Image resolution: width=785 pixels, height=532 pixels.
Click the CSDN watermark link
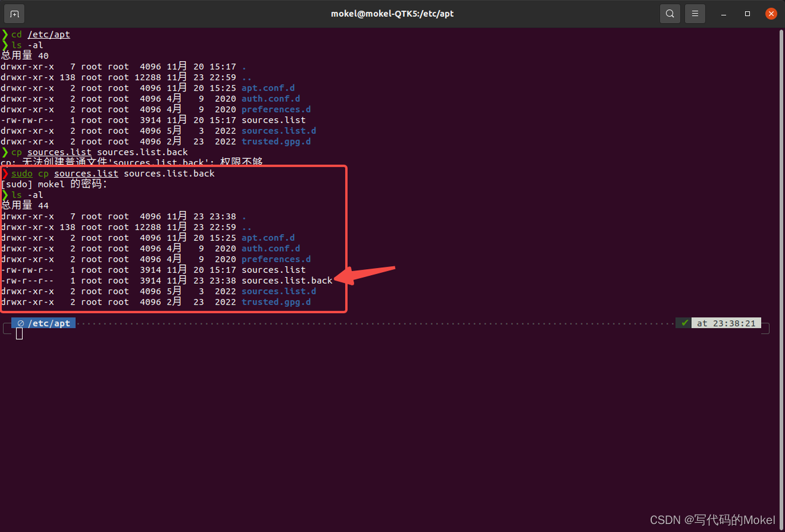[711, 519]
